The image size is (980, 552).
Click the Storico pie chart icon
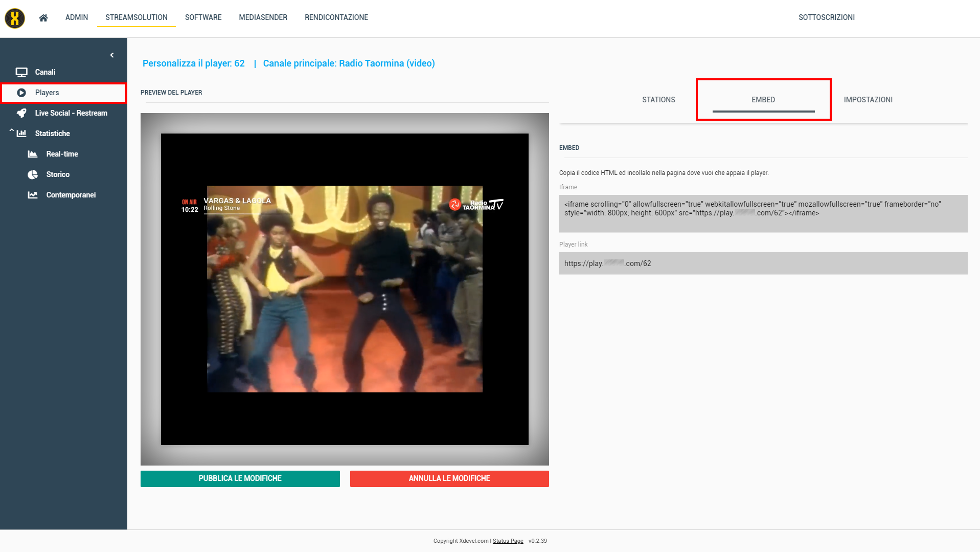[x=33, y=174]
